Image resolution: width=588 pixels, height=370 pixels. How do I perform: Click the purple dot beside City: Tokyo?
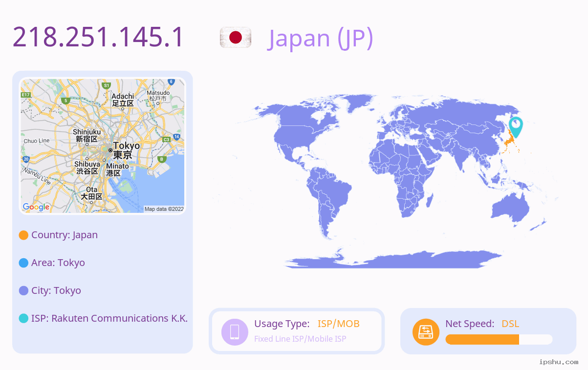(23, 290)
